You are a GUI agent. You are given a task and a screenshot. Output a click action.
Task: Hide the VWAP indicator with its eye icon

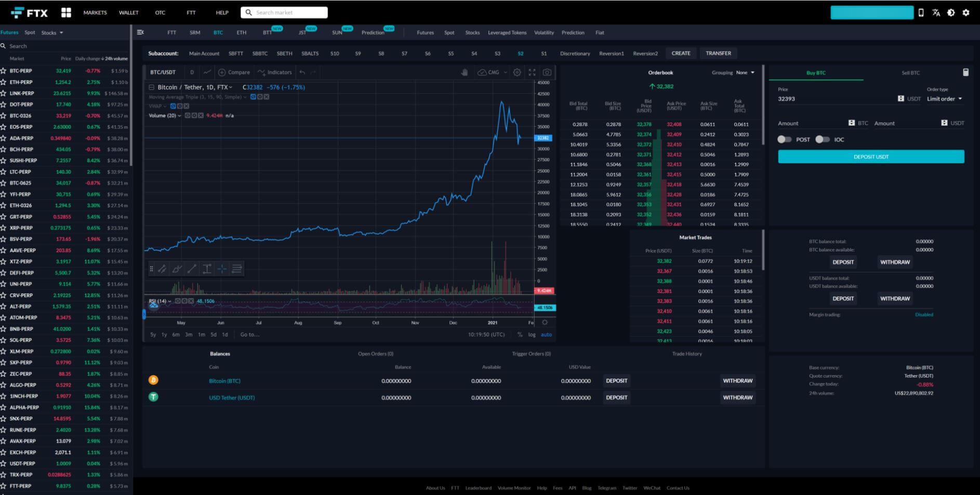tap(173, 106)
